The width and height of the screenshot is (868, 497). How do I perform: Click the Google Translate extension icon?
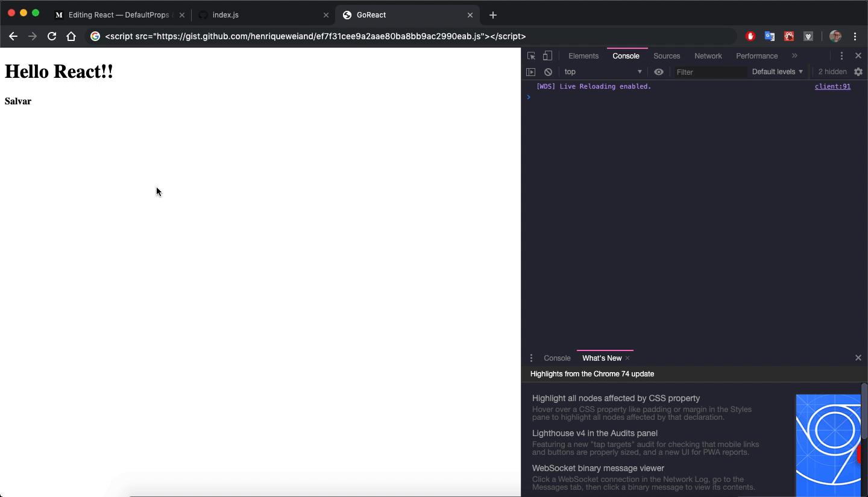(x=769, y=36)
